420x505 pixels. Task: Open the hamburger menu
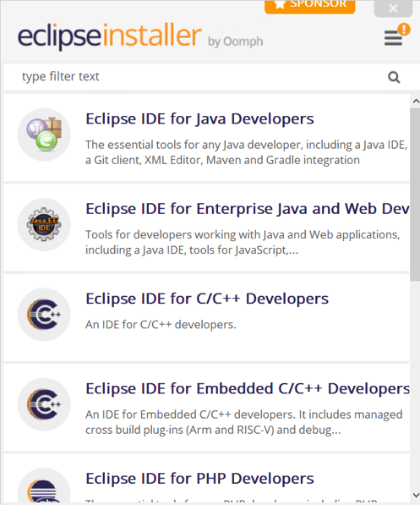pyautogui.click(x=393, y=38)
